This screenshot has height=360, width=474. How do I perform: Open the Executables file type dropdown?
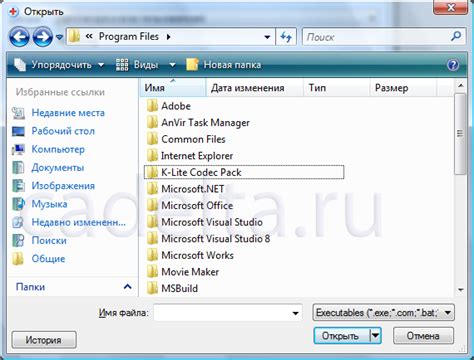pos(383,313)
